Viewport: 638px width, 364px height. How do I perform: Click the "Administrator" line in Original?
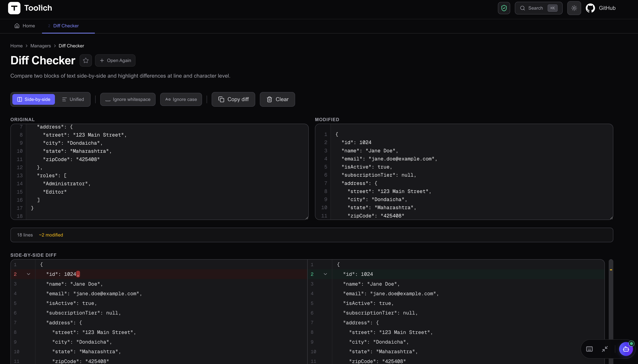[x=66, y=184]
